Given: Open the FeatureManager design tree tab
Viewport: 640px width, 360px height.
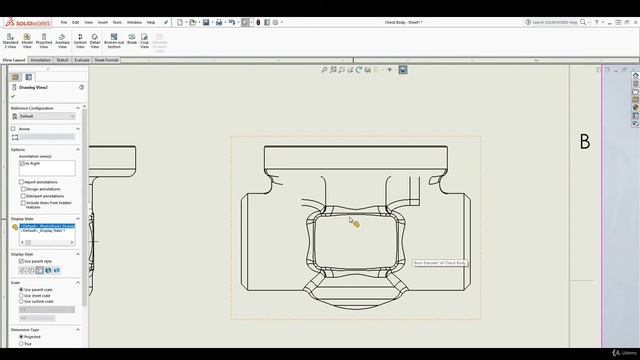Looking at the screenshot, I should coord(16,77).
